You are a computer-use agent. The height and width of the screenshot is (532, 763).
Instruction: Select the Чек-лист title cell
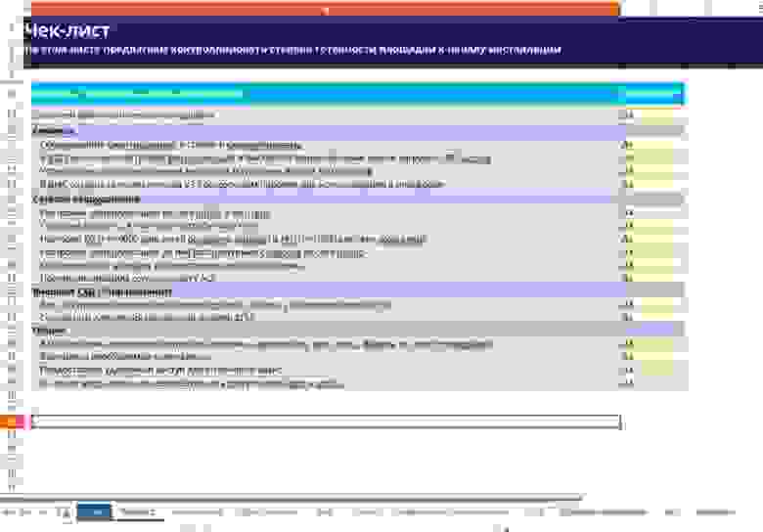[68, 31]
